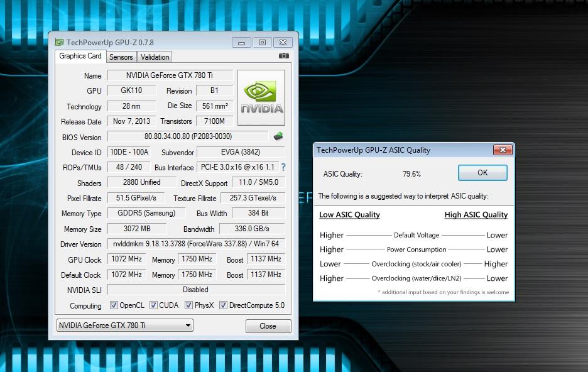Switch to the Sensors tab
Viewport: 588px width, 372px height.
click(x=121, y=57)
